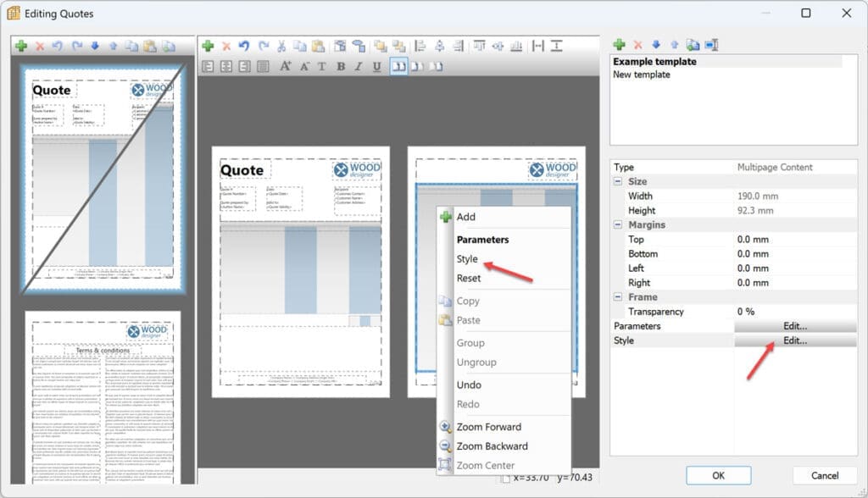Collapse the Size property group

click(618, 181)
